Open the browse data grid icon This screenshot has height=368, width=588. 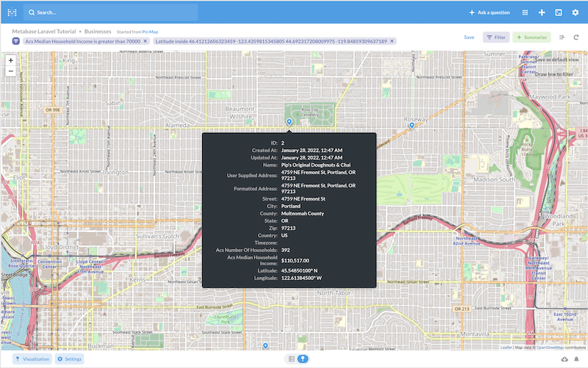click(x=525, y=12)
